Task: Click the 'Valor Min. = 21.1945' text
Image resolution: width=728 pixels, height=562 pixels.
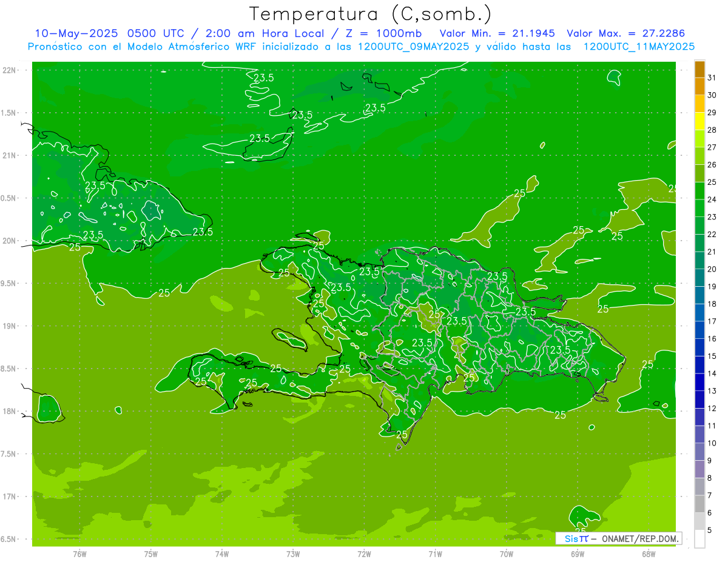Action: [x=498, y=33]
